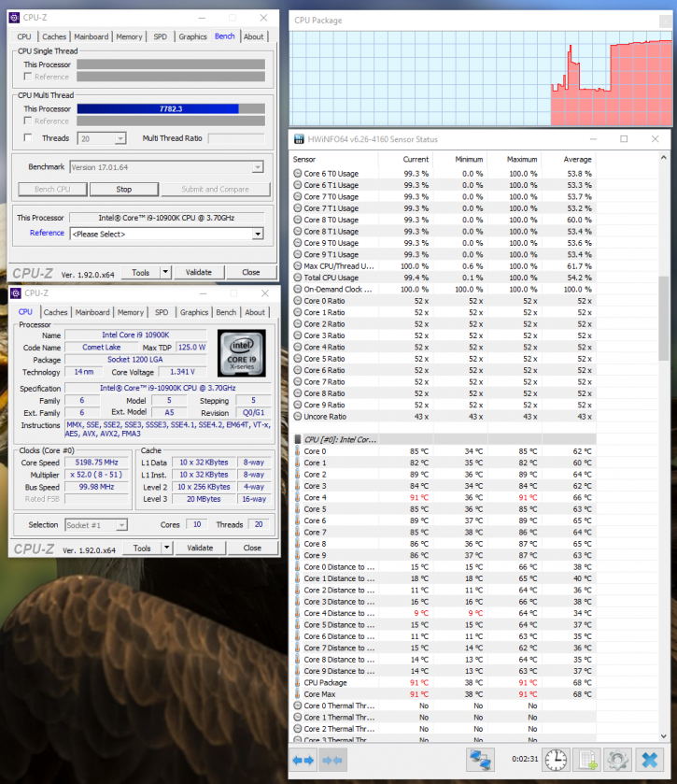Click the top CPU-Z window app icon

click(15, 18)
